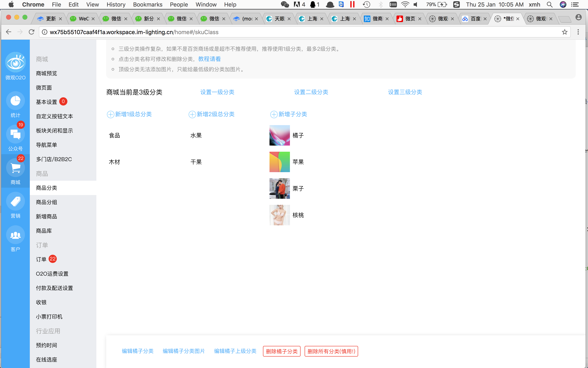The width and height of the screenshot is (588, 368).
Task: Open the Apple menu
Action: point(11,4)
